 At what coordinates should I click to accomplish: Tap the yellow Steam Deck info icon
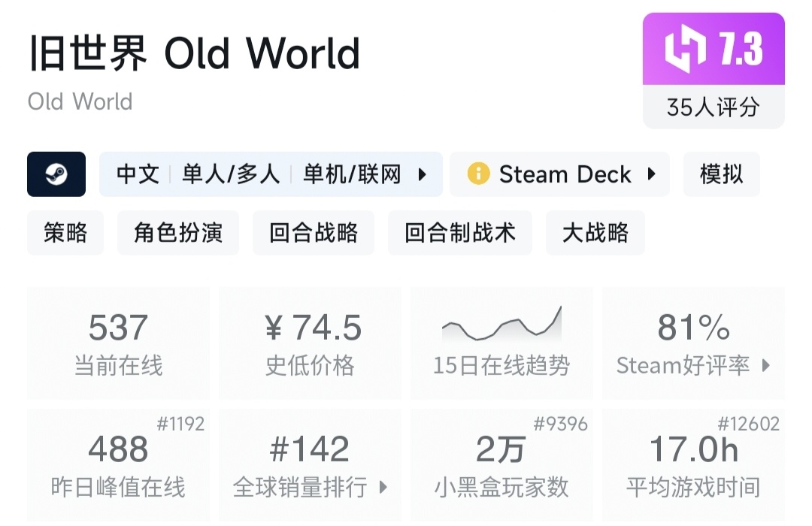[478, 174]
